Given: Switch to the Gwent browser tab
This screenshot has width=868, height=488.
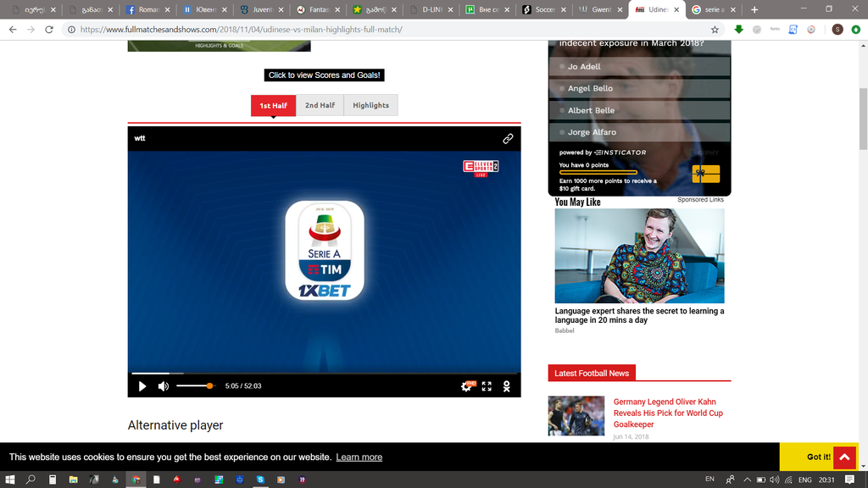Looking at the screenshot, I should pyautogui.click(x=599, y=9).
